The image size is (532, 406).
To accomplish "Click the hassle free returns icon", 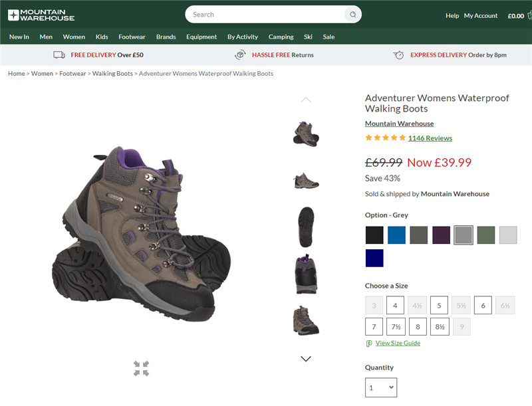I will point(240,55).
